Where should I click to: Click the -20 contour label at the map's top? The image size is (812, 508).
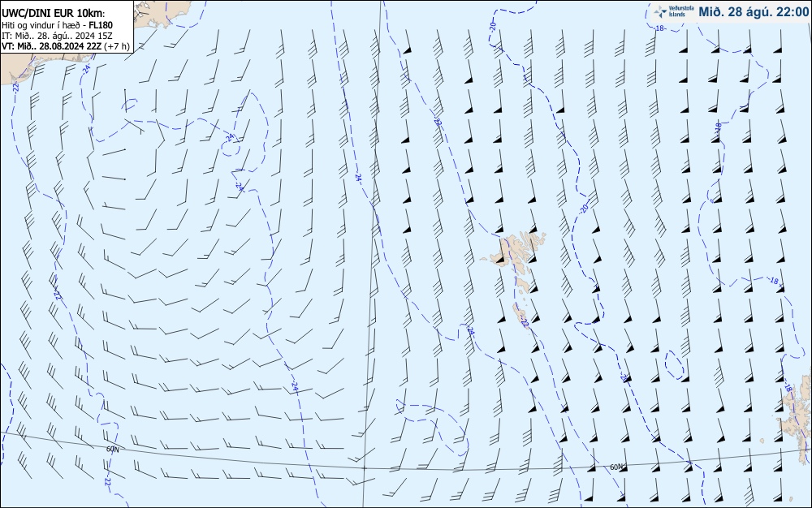(x=493, y=26)
